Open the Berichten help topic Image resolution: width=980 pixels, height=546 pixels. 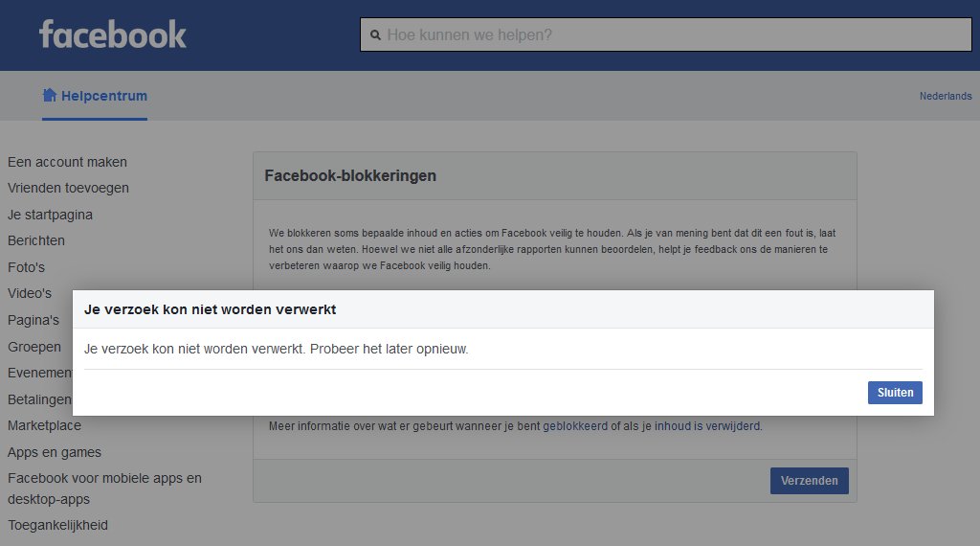36,240
